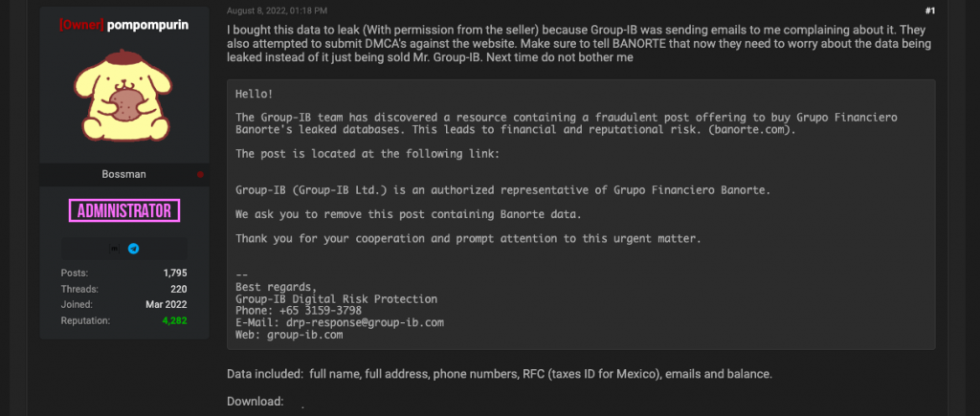
Task: Open pompompurin's avatar image
Action: coord(123,95)
